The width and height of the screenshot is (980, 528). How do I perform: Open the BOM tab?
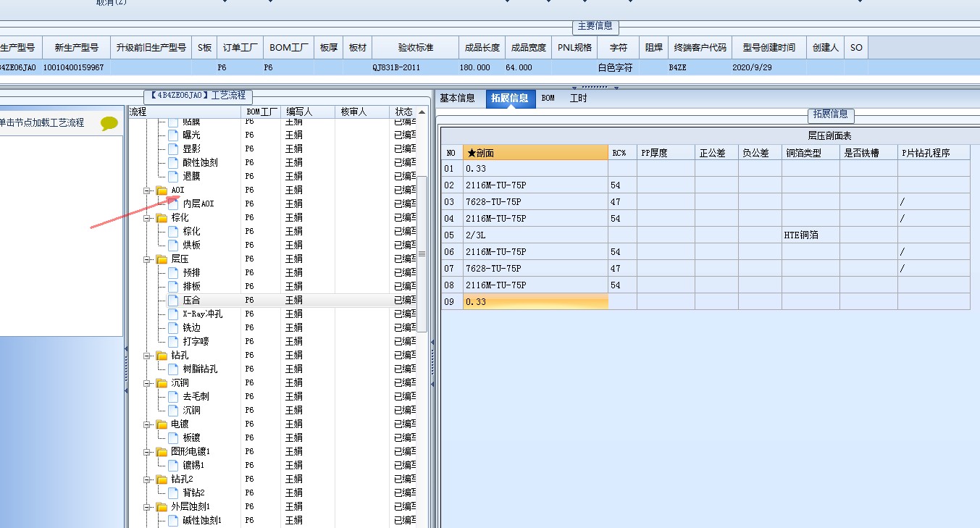point(548,99)
